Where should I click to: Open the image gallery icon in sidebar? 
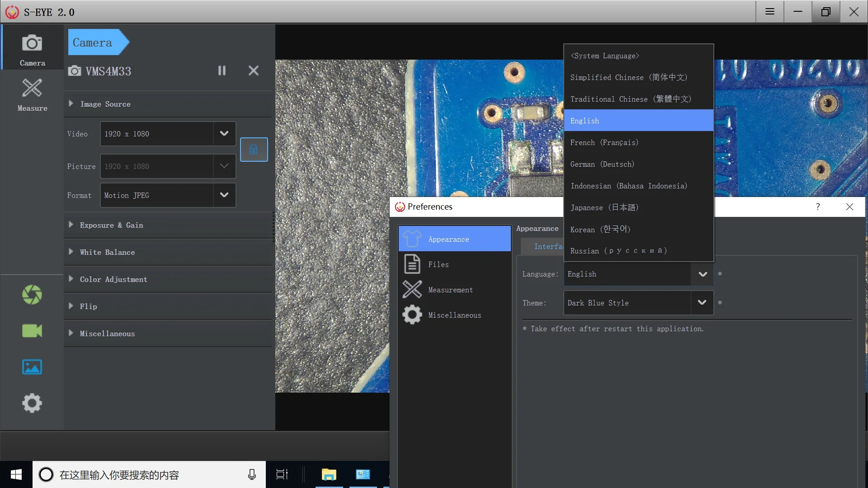pos(32,367)
